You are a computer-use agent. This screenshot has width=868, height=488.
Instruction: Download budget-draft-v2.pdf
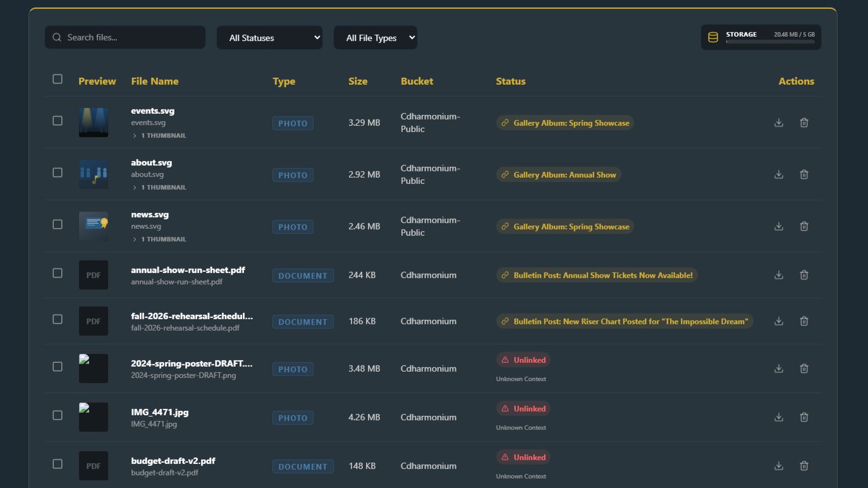(x=779, y=466)
